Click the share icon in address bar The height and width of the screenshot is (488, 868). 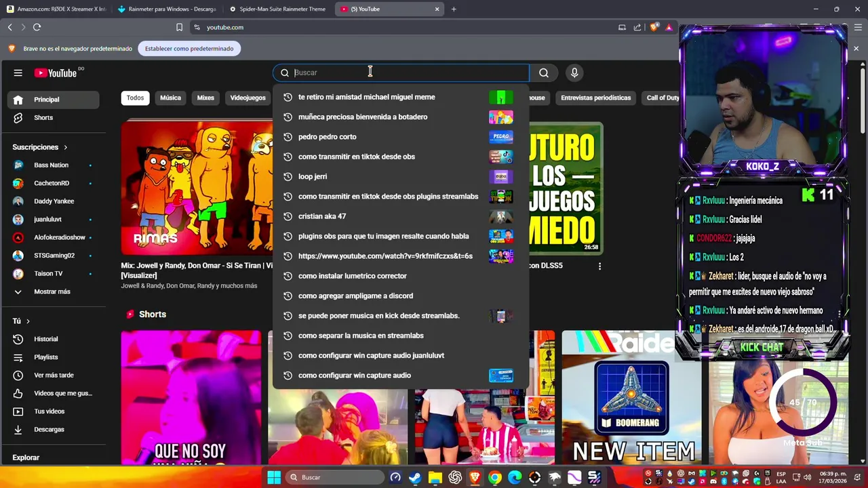coord(637,27)
